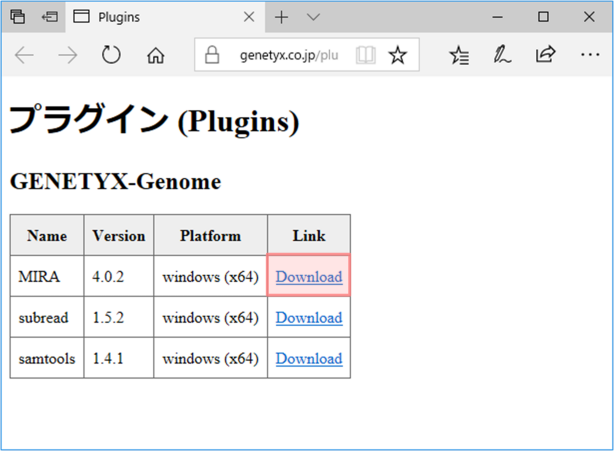Open Settings and more ellipsis menu
614x451 pixels.
590,55
